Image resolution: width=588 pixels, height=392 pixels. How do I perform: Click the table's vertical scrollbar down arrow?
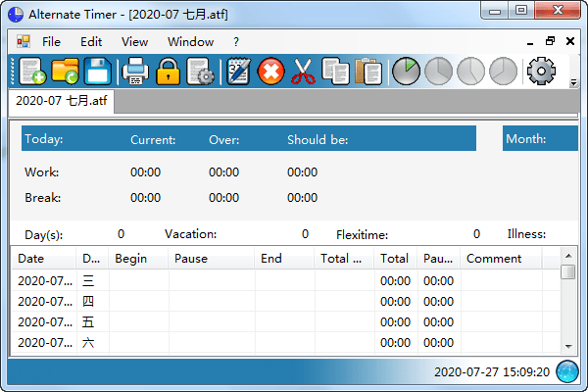pos(567,346)
